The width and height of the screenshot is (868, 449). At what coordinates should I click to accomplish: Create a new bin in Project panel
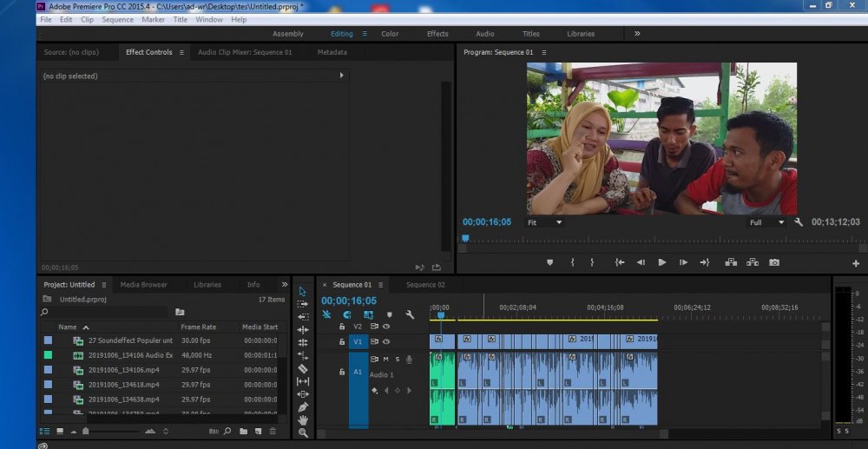243,432
